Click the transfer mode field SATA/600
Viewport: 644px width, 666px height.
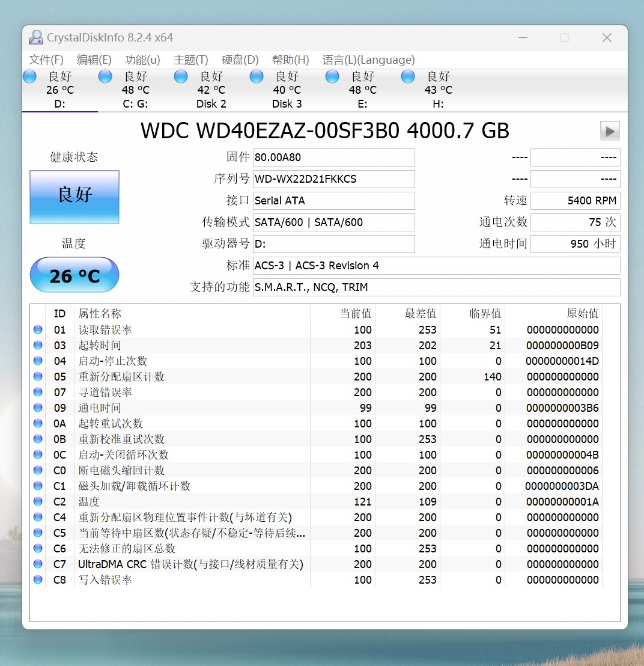coord(333,222)
